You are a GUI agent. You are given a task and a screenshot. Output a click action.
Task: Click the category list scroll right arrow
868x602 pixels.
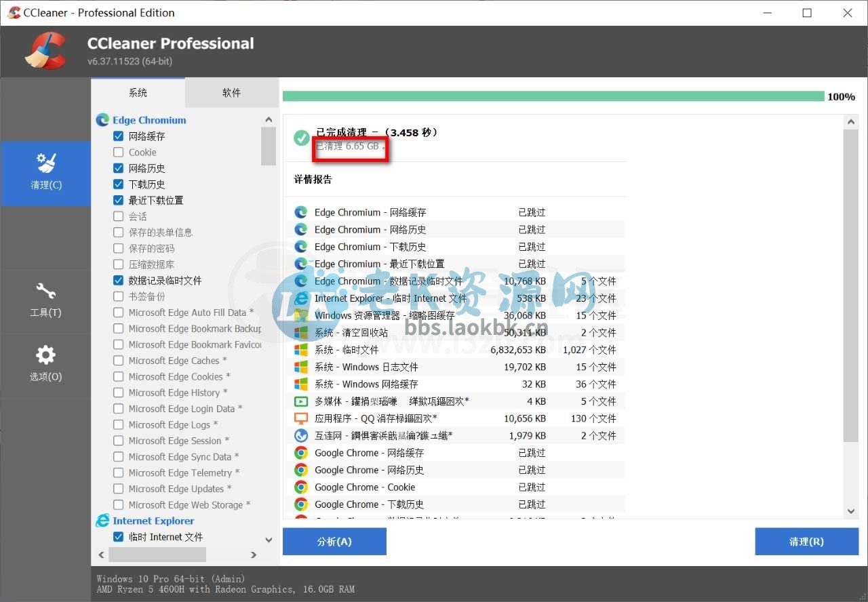[254, 555]
